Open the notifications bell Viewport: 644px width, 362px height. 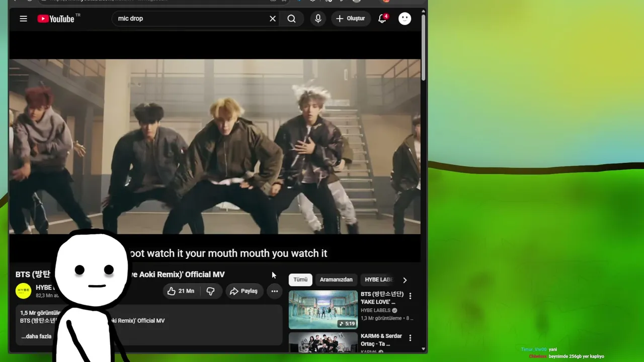(x=382, y=19)
